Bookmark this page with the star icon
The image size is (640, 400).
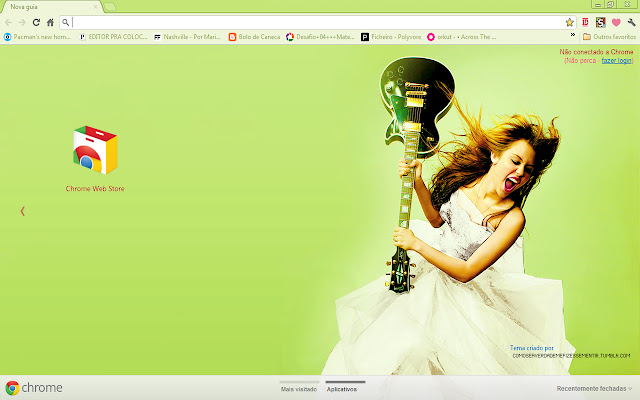(x=569, y=22)
